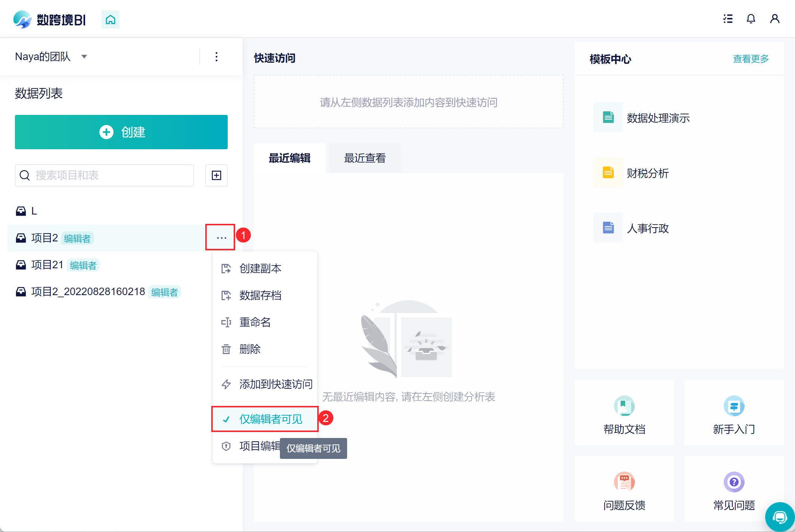
Task: Open the 财税分析 template
Action: (648, 173)
